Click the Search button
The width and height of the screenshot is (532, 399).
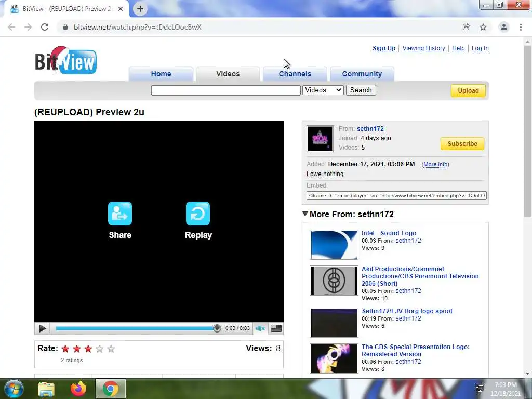tap(361, 90)
